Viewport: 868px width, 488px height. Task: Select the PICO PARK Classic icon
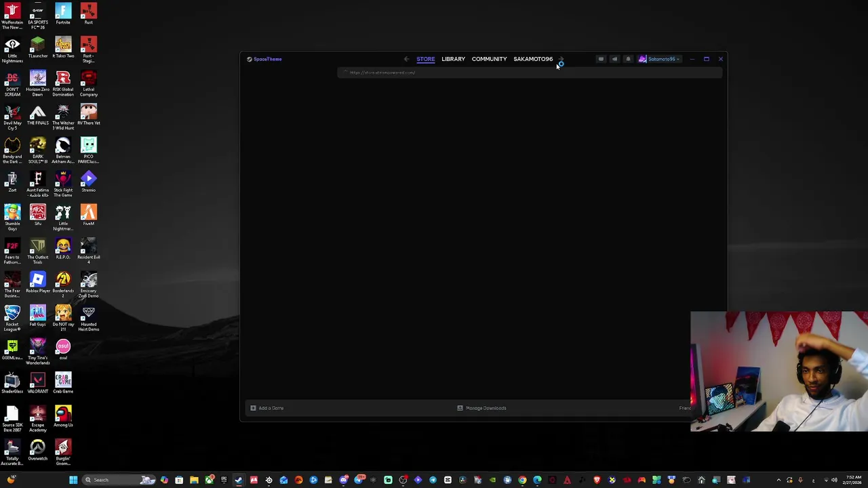tap(88, 151)
